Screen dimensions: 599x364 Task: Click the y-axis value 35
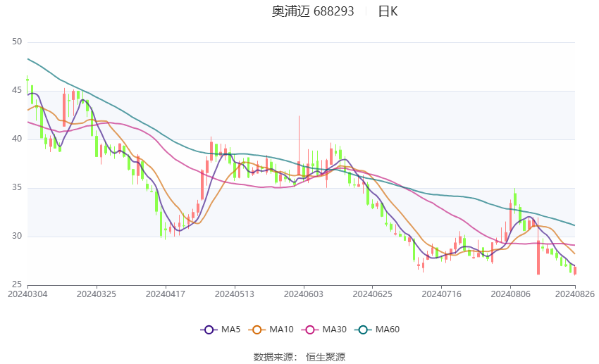(17, 188)
